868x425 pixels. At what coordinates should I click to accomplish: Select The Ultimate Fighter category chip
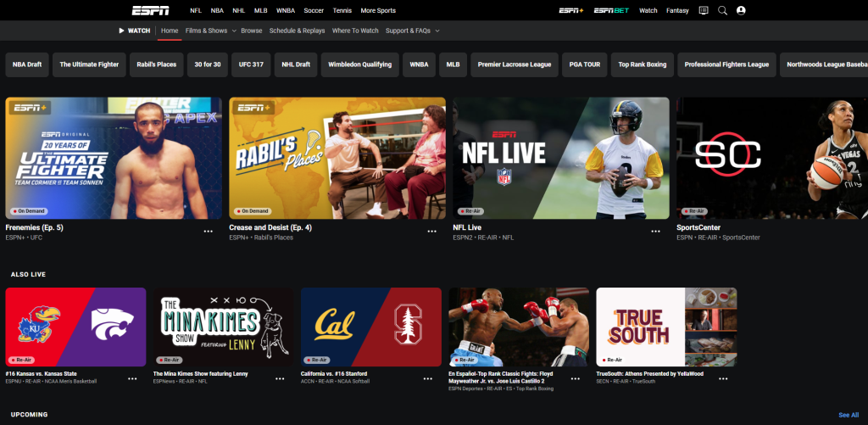pyautogui.click(x=89, y=64)
